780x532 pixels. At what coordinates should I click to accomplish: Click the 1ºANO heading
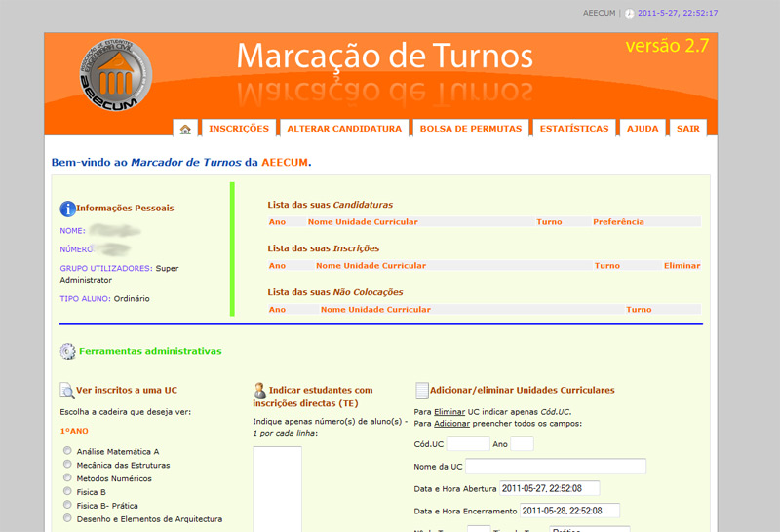click(x=74, y=431)
